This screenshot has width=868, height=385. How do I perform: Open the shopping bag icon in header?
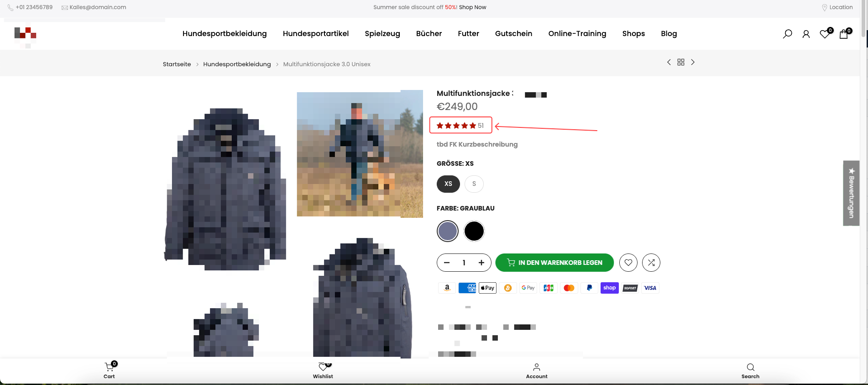click(843, 34)
